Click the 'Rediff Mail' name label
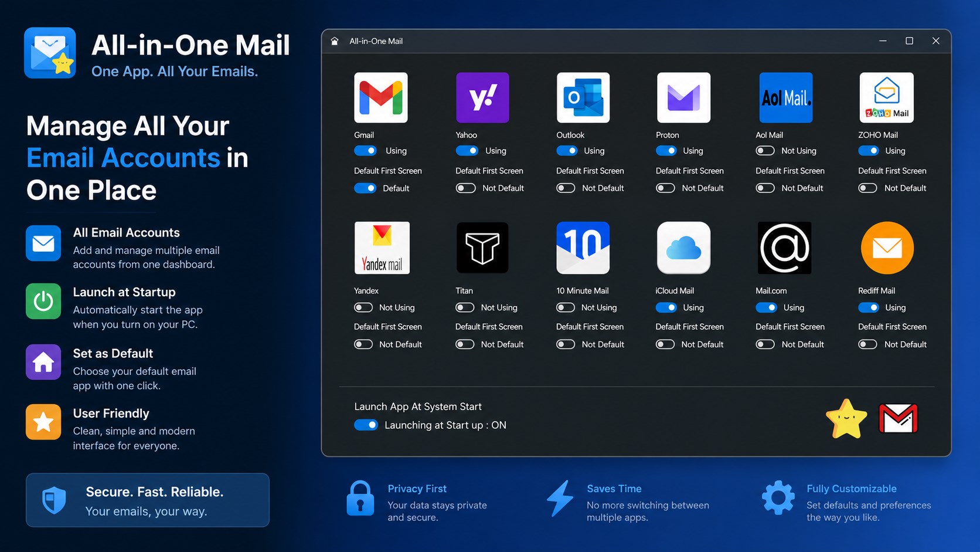Viewport: 980px width, 552px height. tap(876, 291)
